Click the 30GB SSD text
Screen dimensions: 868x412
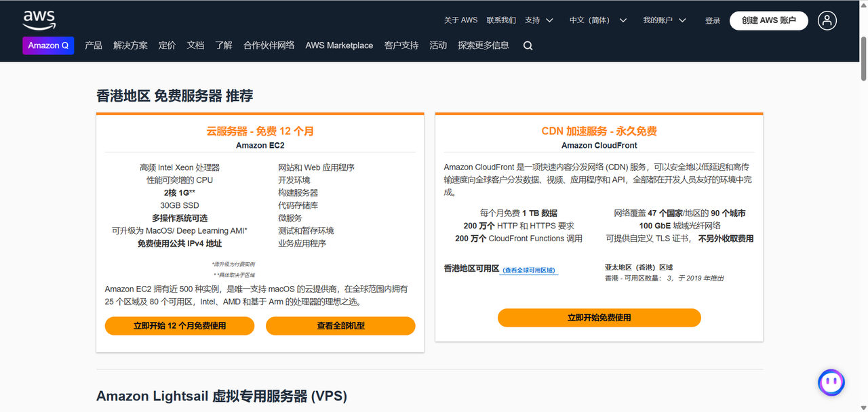coord(180,205)
